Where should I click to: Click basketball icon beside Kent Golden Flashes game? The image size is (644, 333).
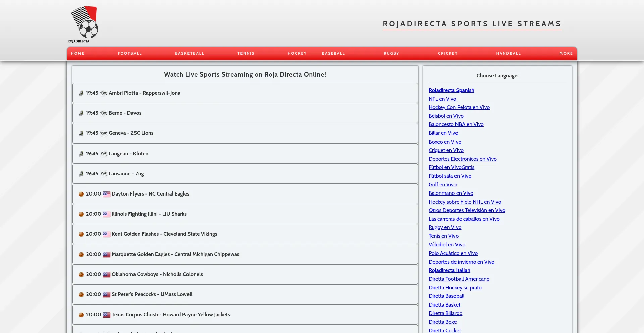point(81,234)
